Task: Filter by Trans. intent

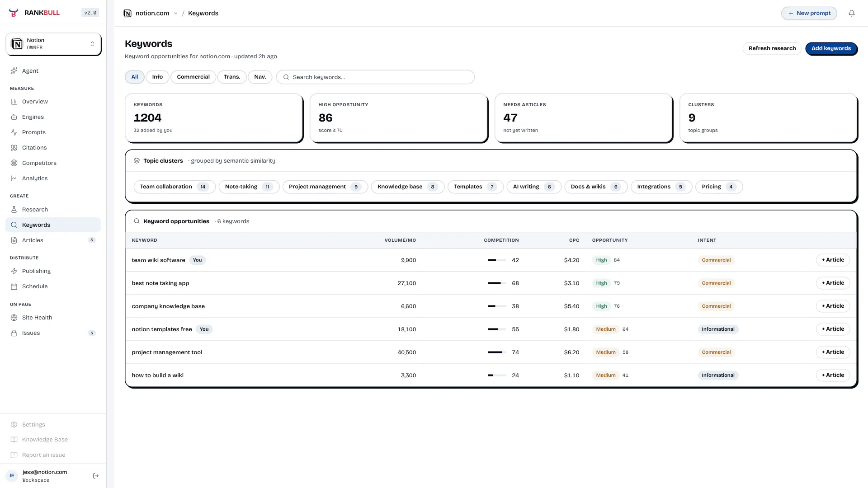Action: tap(232, 77)
